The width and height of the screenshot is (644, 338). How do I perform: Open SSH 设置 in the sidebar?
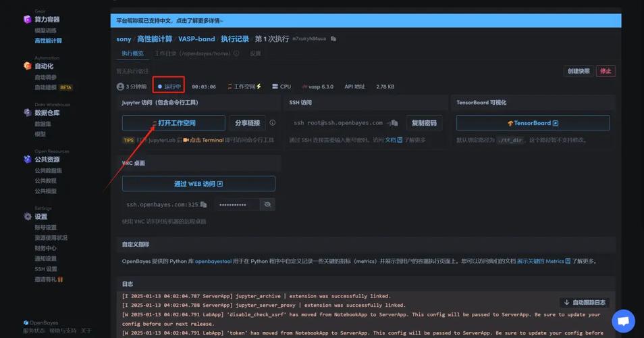46,269
